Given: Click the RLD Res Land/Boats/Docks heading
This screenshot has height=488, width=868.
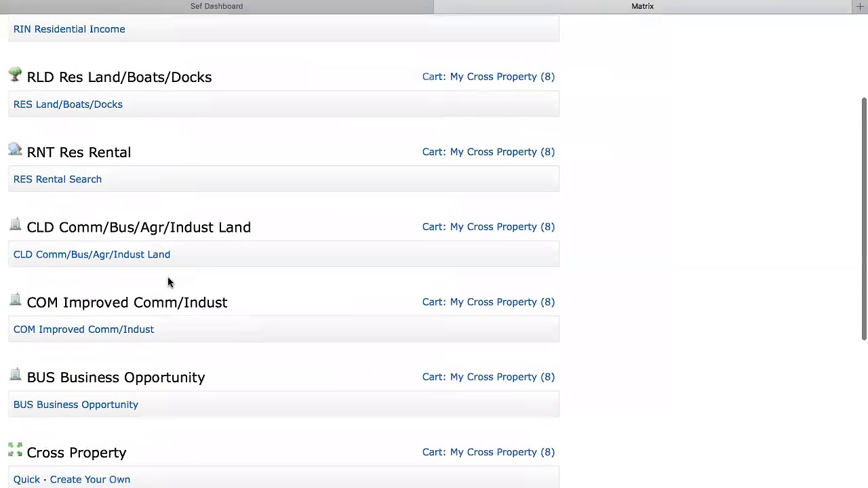Looking at the screenshot, I should coord(119,77).
